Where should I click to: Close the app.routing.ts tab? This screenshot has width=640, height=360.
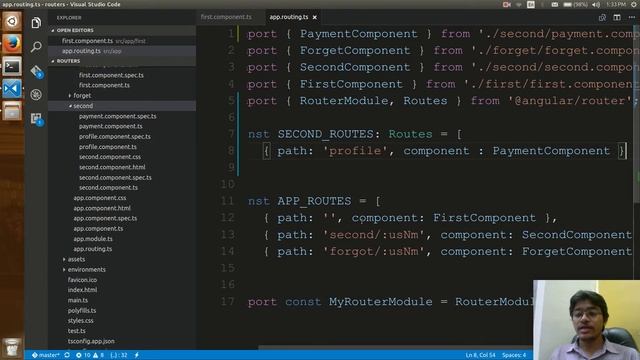(315, 18)
